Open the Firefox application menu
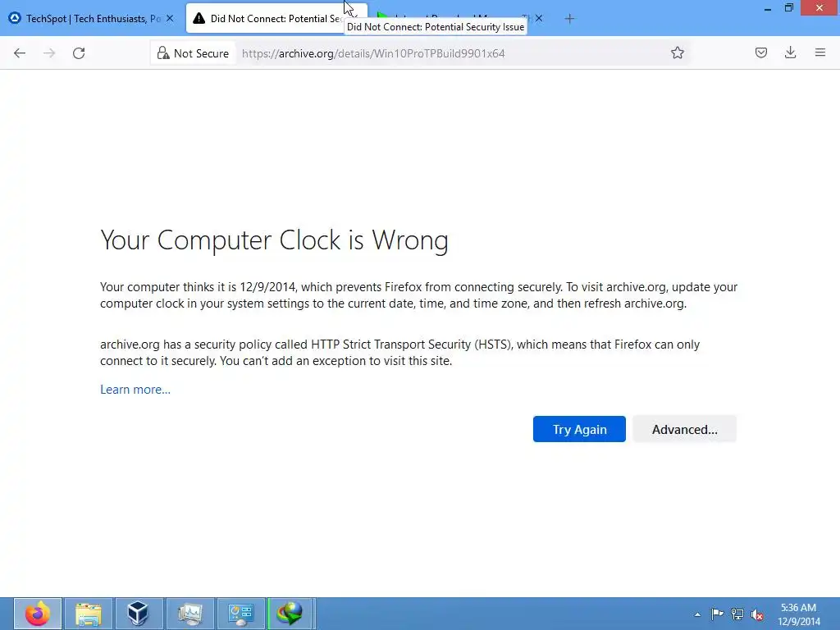Viewport: 840px width, 630px height. tap(819, 52)
